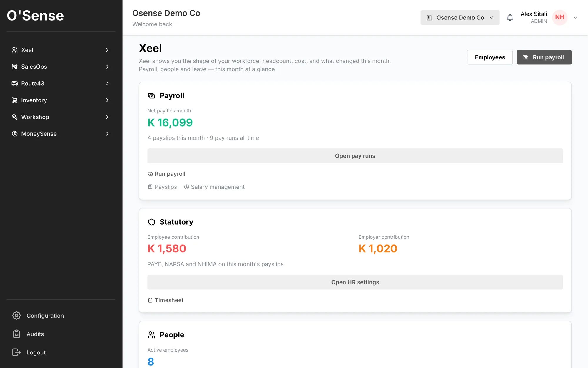Viewport: 588px width, 368px height.
Task: Click the dark Run payroll button
Action: tap(544, 57)
